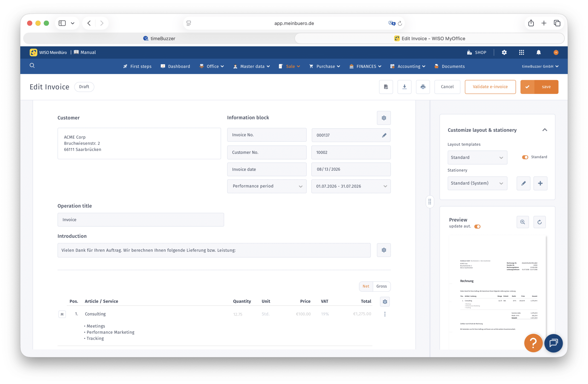Screen dimensions: 588x384
Task: Expand the Master data menu
Action: click(x=252, y=66)
